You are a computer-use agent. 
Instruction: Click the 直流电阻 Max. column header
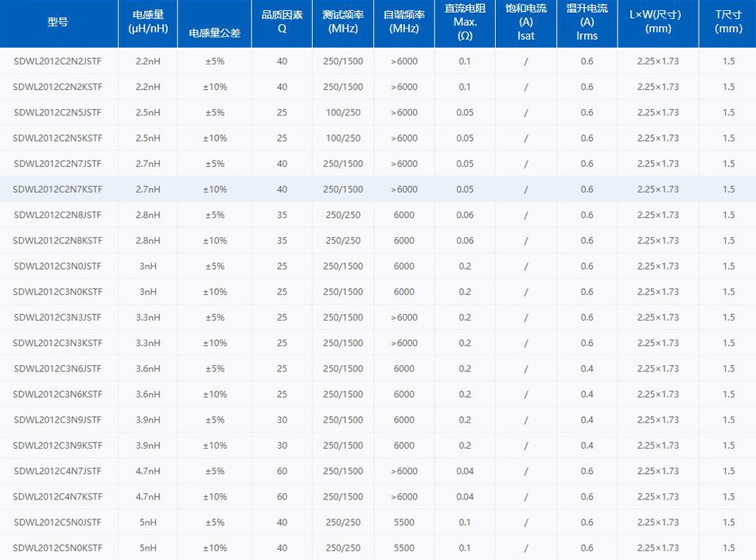[465, 22]
